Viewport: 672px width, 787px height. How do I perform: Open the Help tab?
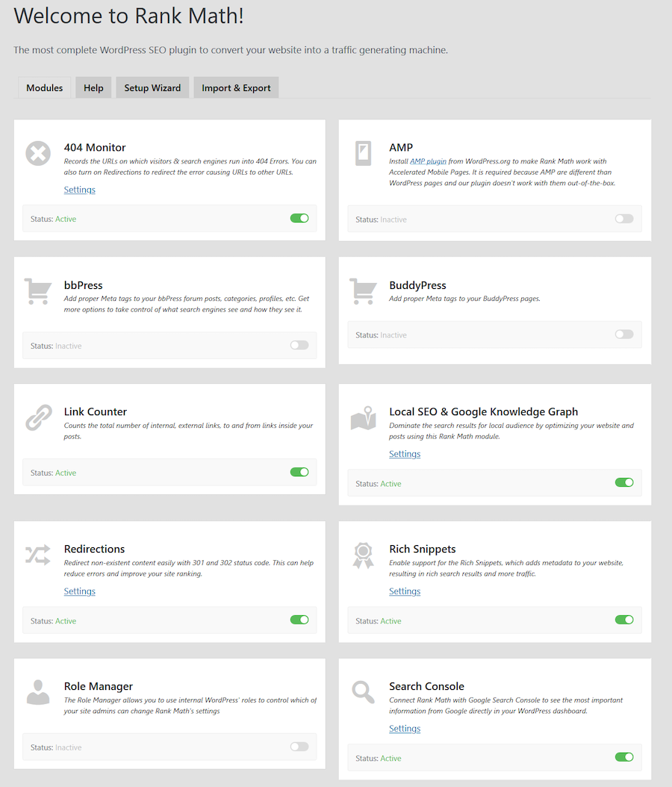pos(93,88)
